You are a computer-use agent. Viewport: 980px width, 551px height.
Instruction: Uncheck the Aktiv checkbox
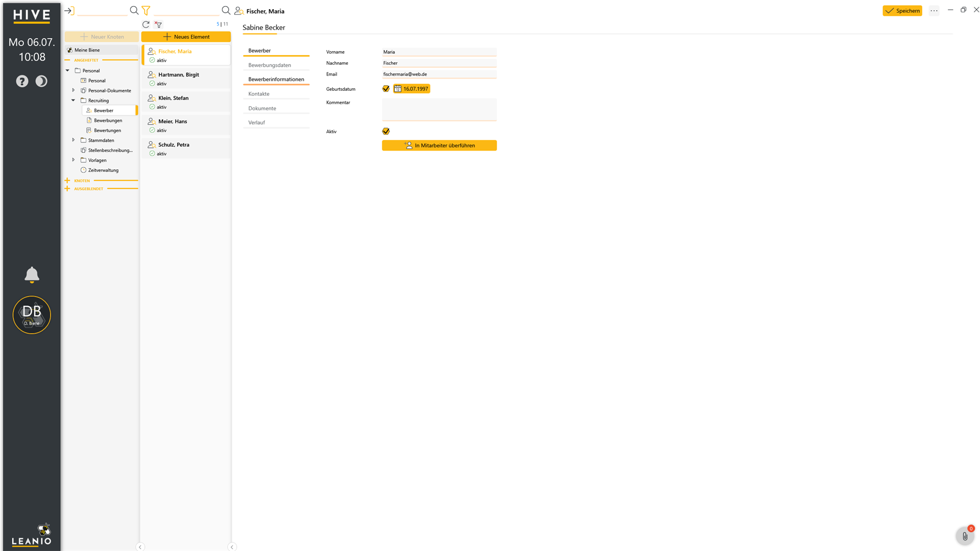(386, 131)
